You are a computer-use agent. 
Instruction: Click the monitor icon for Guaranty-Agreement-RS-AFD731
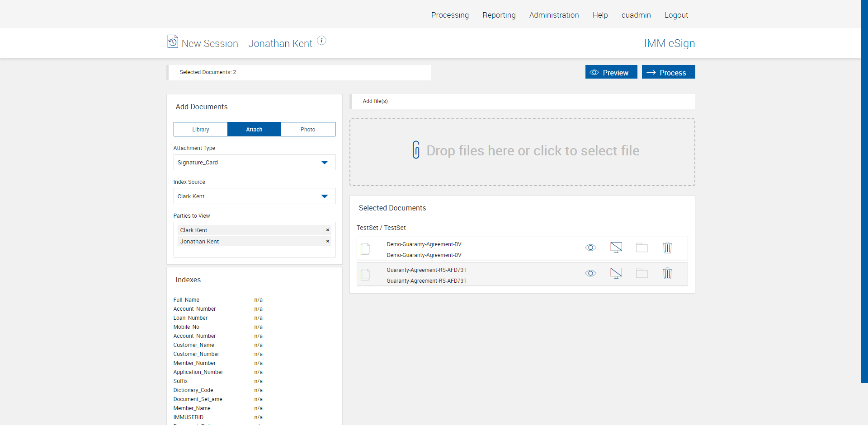pyautogui.click(x=616, y=273)
